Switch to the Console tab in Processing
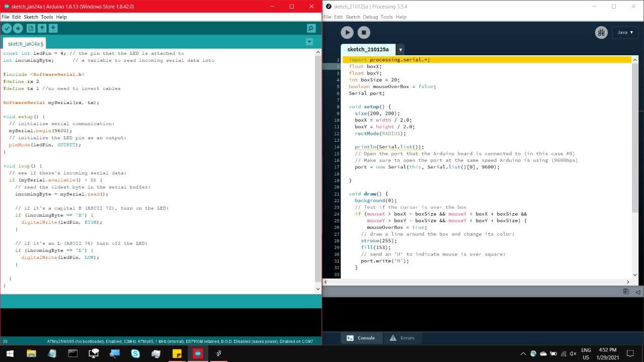The height and width of the screenshot is (362, 644). (x=361, y=338)
